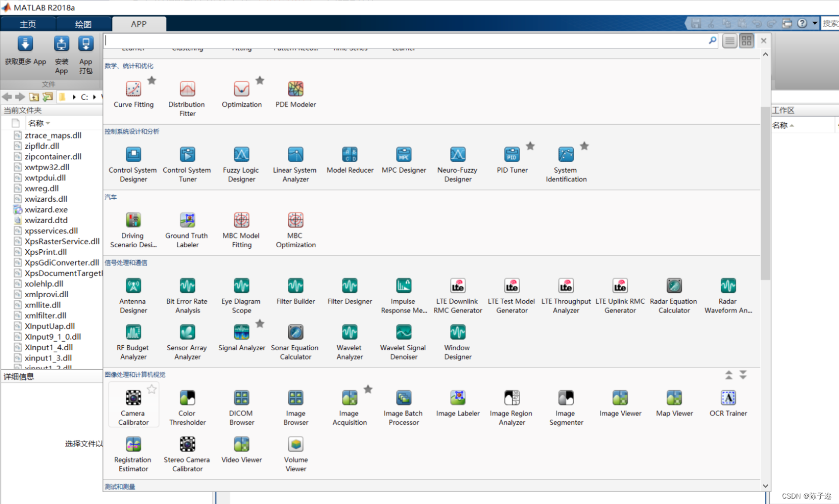
Task: Open the OCR Trainer app
Action: pos(728,404)
